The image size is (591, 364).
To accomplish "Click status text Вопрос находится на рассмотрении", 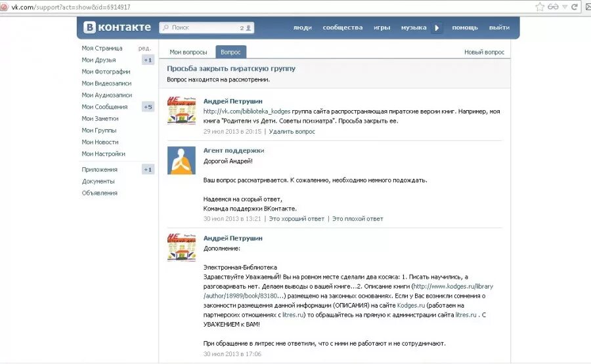I will pos(218,79).
